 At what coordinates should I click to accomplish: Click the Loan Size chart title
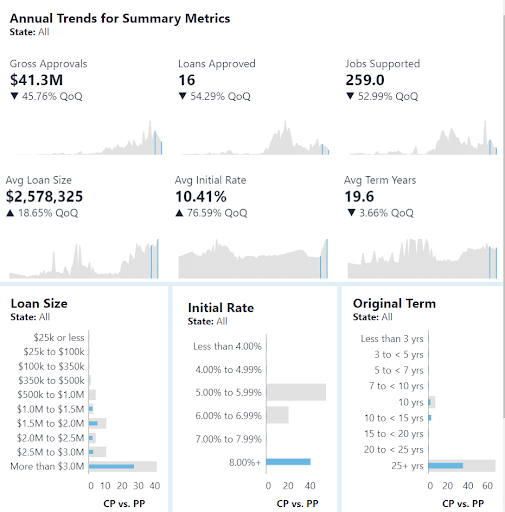click(x=39, y=304)
